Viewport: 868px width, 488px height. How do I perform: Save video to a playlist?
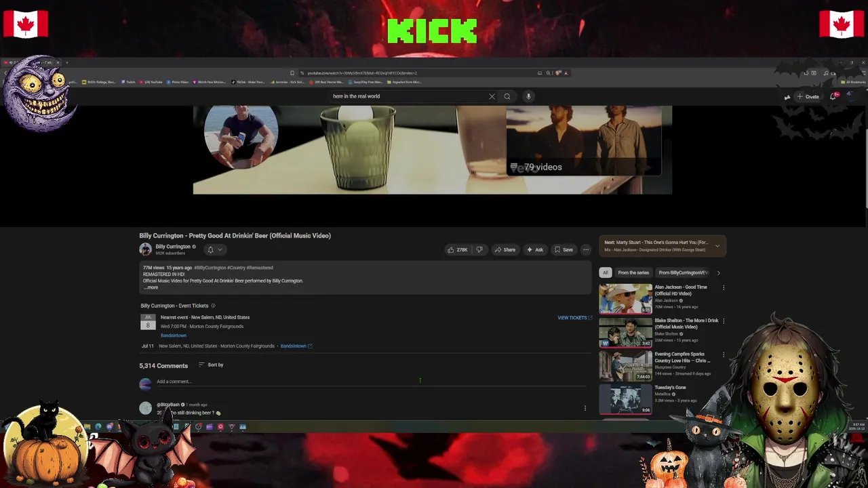[x=564, y=249]
